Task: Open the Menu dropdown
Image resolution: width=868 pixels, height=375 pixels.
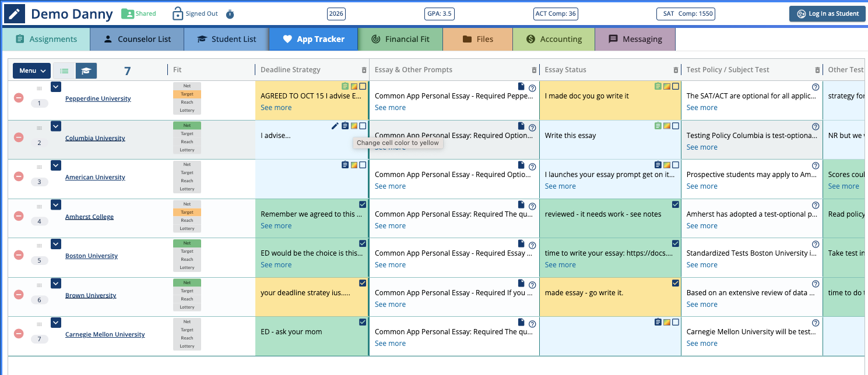Action: click(32, 71)
